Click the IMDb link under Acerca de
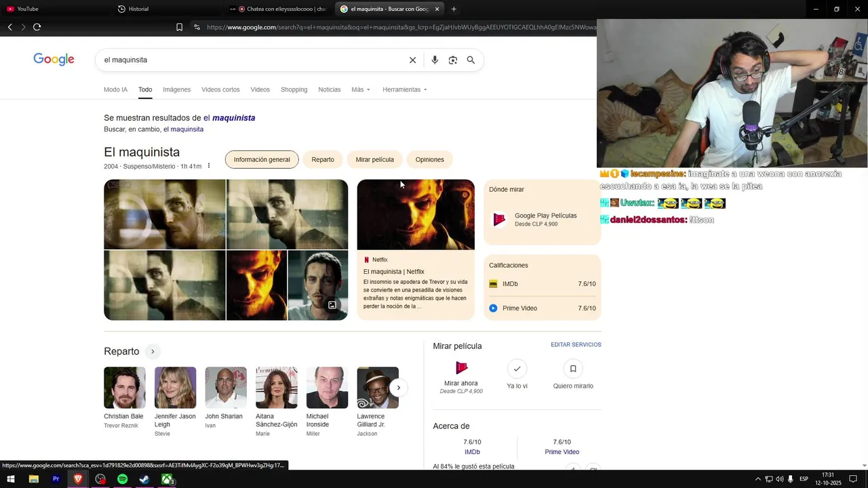Viewport: 868px width, 488px height. click(x=472, y=452)
